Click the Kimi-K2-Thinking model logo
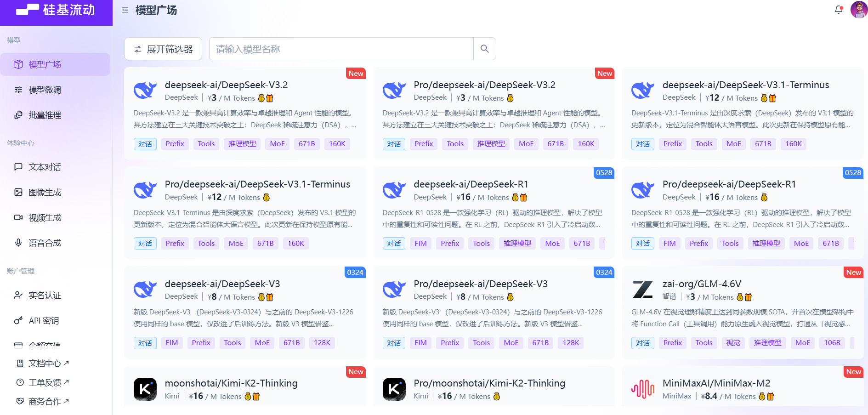 (145, 389)
